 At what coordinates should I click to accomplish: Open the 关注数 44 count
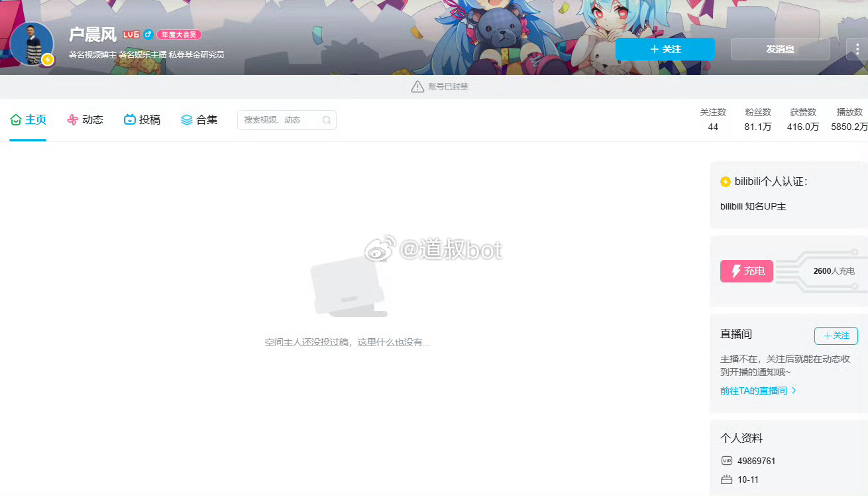click(x=713, y=119)
